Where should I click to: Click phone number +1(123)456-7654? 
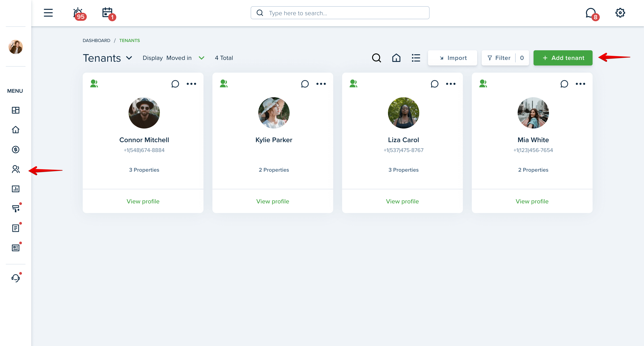(x=533, y=150)
